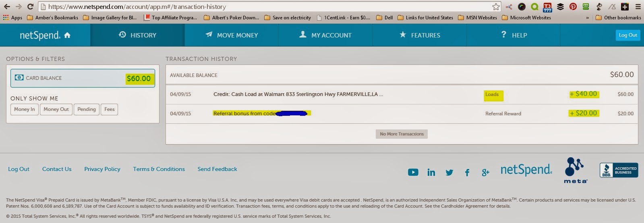Open the Chrome hamburger menu
Image resolution: width=644 pixels, height=223 pixels.
click(x=638, y=6)
